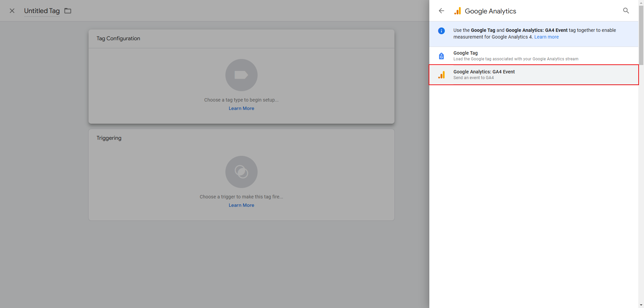Image resolution: width=644 pixels, height=308 pixels.
Task: Open Learn More under Triggering
Action: click(241, 205)
